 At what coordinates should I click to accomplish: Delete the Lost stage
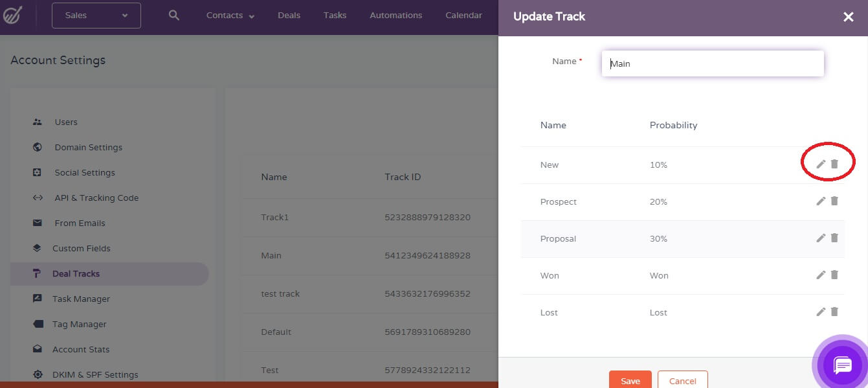pos(834,312)
